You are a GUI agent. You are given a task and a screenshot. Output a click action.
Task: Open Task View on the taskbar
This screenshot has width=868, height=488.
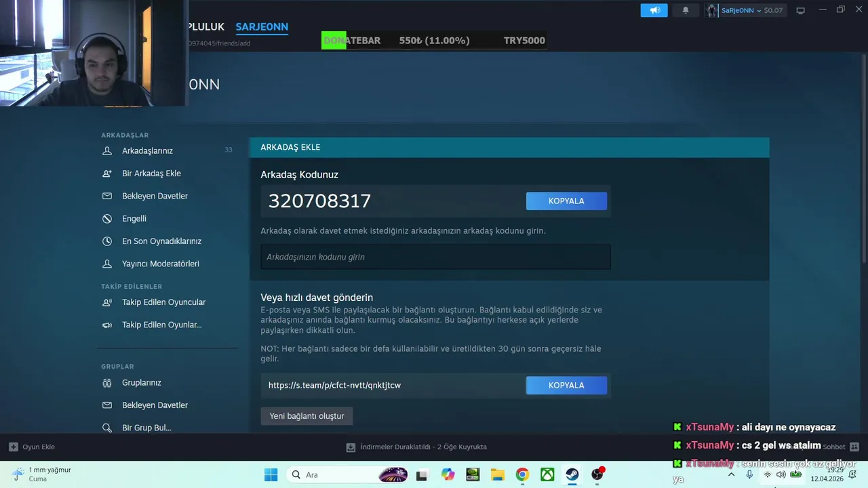(422, 474)
